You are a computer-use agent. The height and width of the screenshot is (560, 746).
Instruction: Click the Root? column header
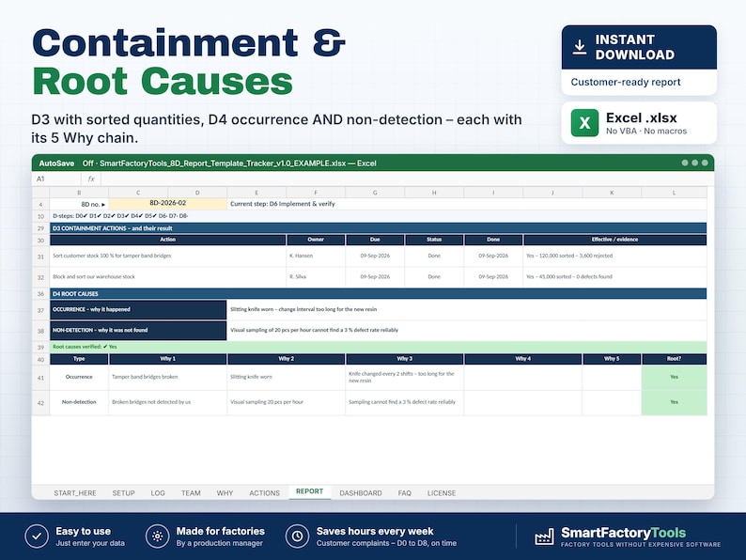click(x=675, y=359)
